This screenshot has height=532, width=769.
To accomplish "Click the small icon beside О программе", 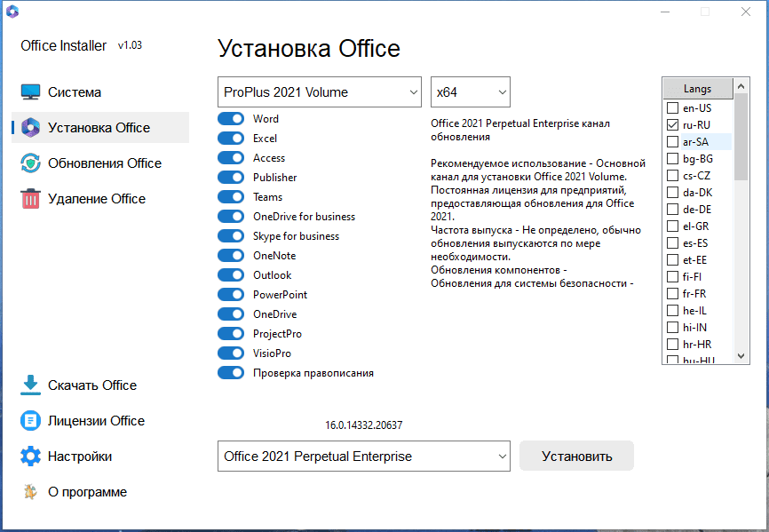I will (30, 492).
